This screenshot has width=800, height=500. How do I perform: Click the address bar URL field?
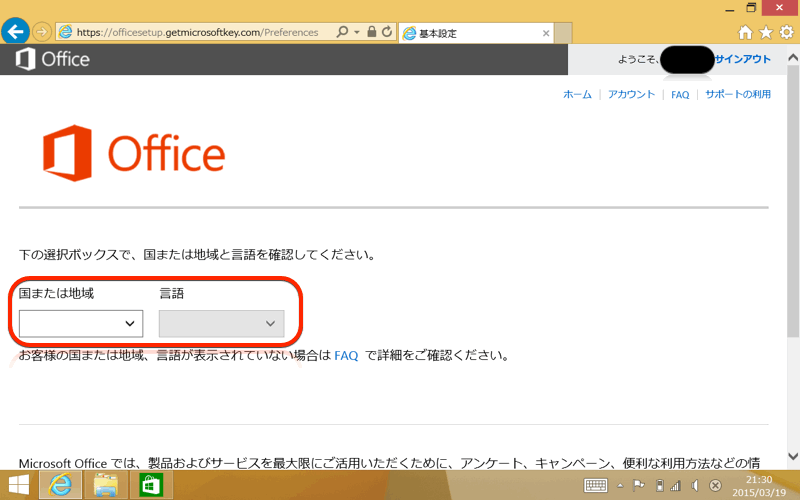click(x=200, y=32)
